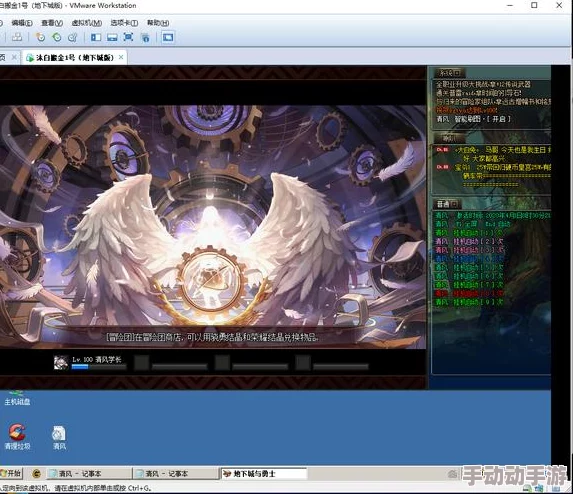
Task: Close the home tab left of 沐白搬金1号
Action: [x=14, y=57]
